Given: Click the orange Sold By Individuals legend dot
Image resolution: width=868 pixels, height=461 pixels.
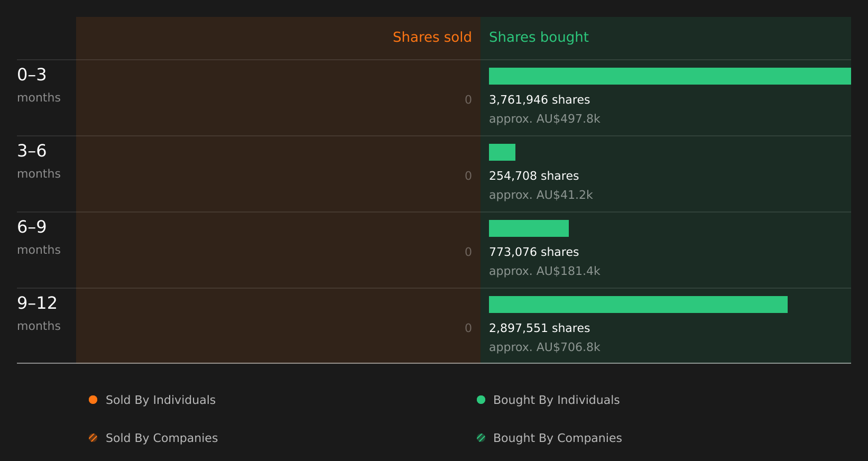Looking at the screenshot, I should (93, 400).
